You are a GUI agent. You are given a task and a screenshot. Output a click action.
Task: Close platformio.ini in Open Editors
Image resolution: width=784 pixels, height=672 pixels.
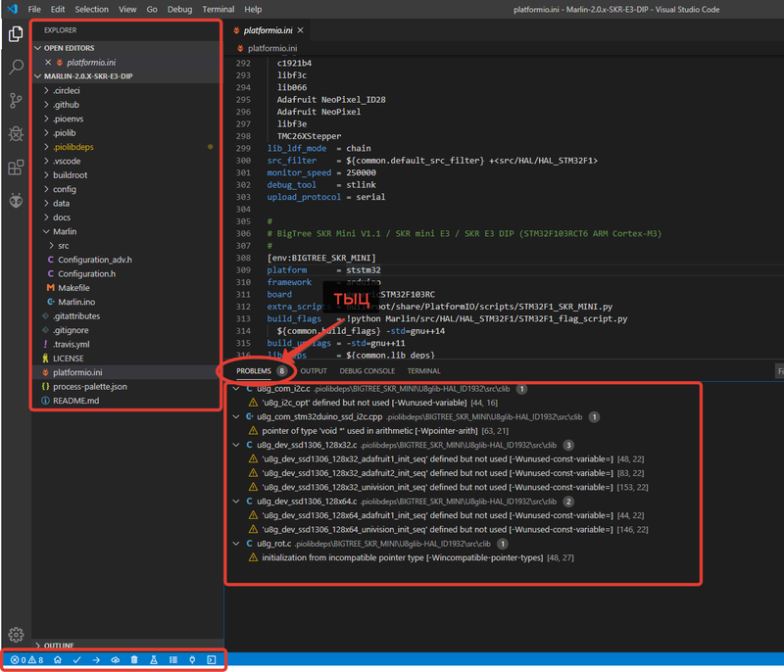48,62
